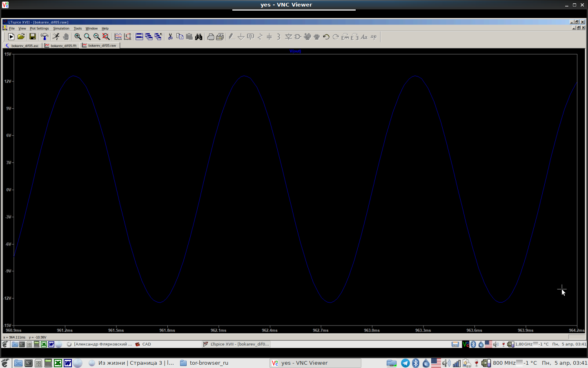Click the 962.4ms time axis label
The image size is (588, 368).
point(269,330)
